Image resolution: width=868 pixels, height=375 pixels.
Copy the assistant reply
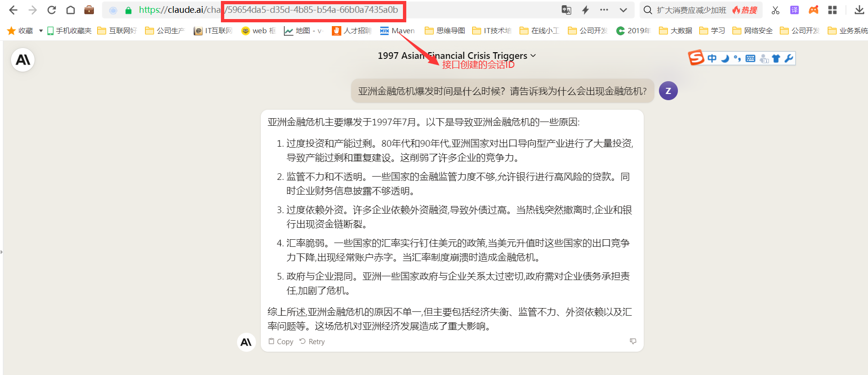(x=281, y=341)
